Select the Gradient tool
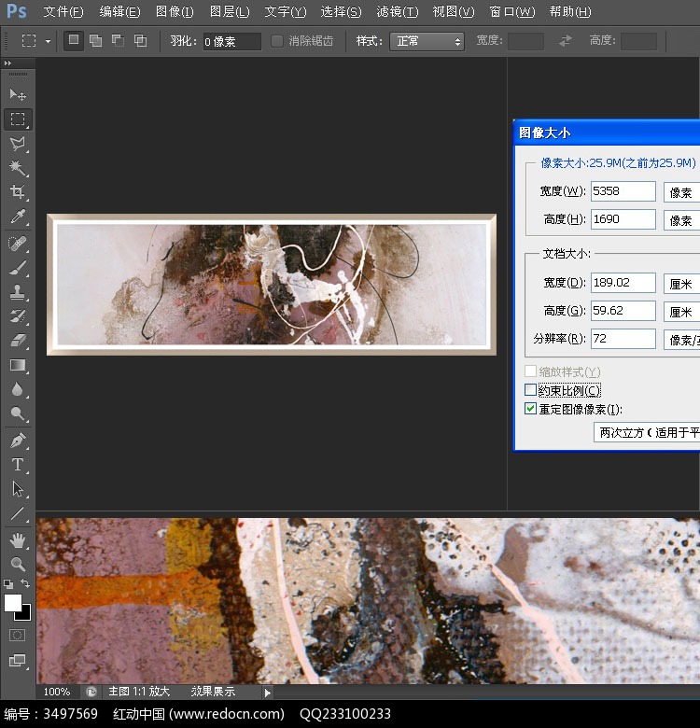Viewport: 700px width, 728px height. (18, 365)
